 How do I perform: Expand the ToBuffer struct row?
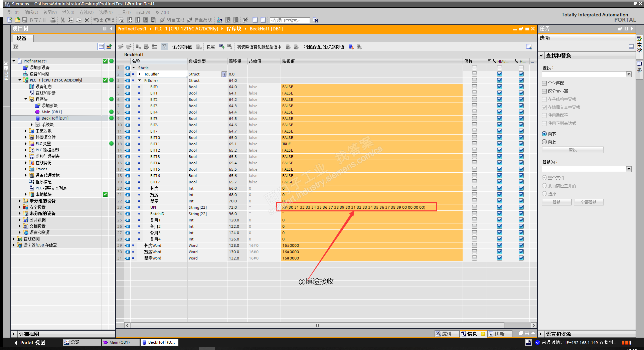click(140, 74)
